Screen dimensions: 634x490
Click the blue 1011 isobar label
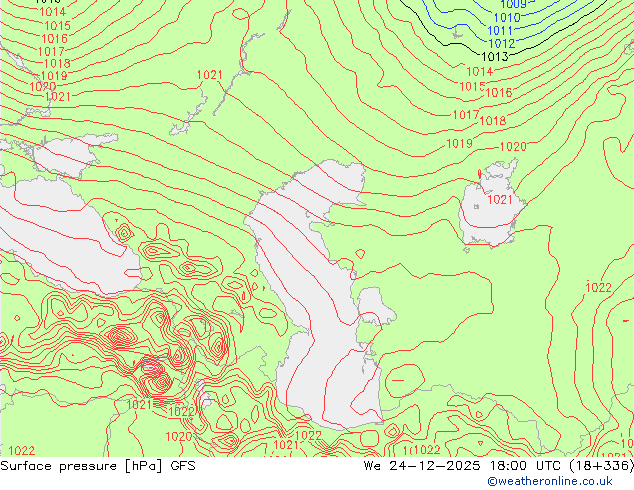tap(500, 31)
